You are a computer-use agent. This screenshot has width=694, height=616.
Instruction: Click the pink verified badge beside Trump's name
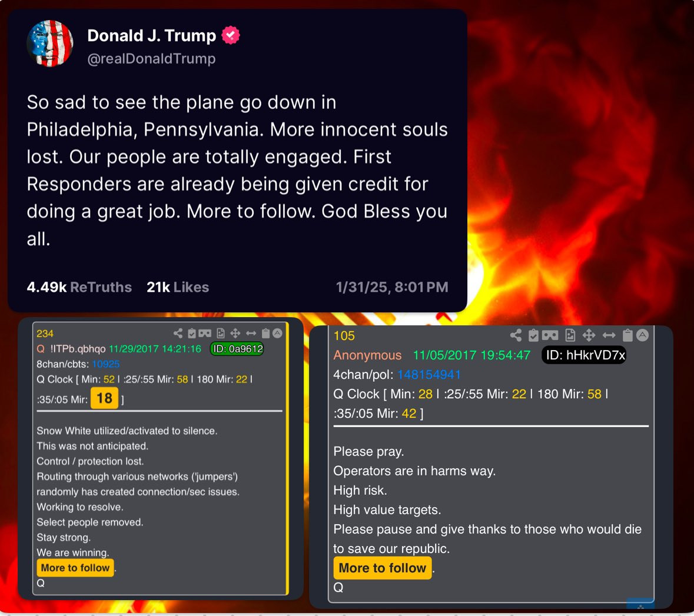(231, 35)
